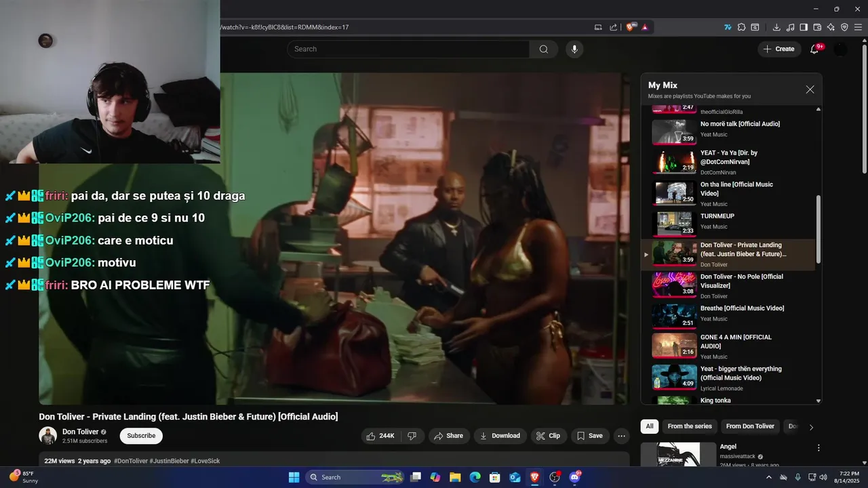Focus the YouTube search field
This screenshot has width=868, height=488.
tap(408, 49)
